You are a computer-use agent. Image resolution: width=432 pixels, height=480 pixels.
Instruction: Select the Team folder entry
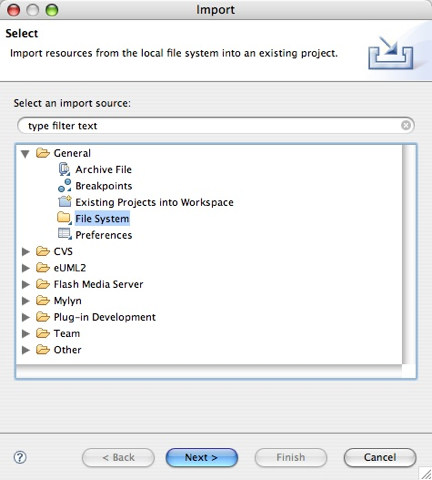pos(67,333)
